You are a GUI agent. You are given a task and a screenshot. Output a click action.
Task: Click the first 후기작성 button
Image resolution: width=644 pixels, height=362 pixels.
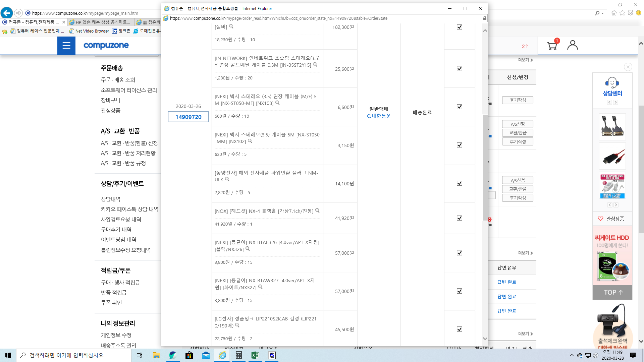[518, 100]
